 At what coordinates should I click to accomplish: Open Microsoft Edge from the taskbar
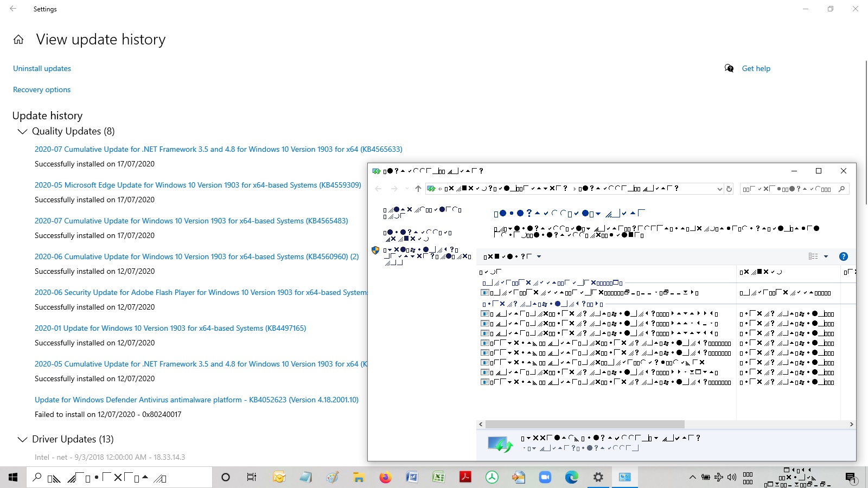coord(571,477)
